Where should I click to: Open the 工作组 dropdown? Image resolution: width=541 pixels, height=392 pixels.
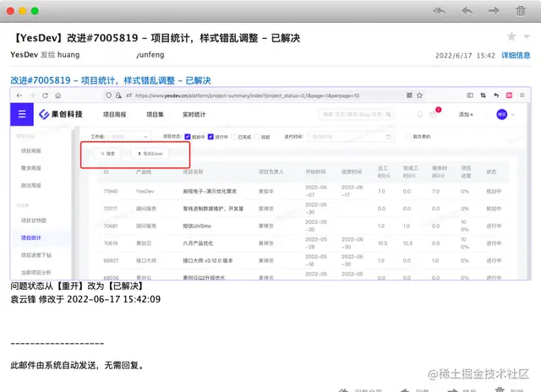129,137
